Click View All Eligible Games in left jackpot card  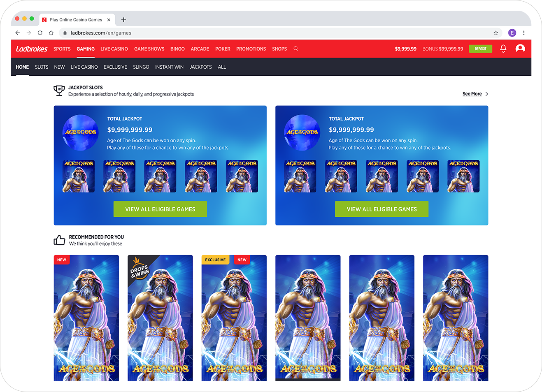(x=160, y=209)
